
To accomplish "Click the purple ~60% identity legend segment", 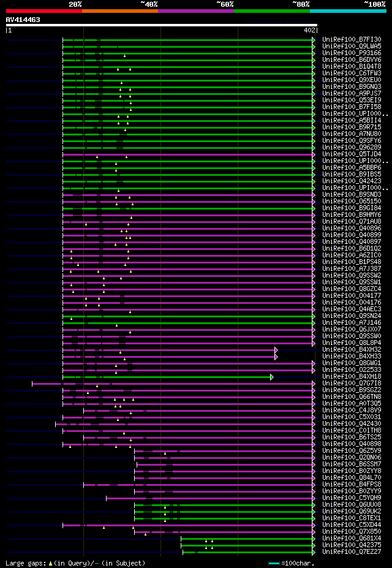I will [196, 11].
